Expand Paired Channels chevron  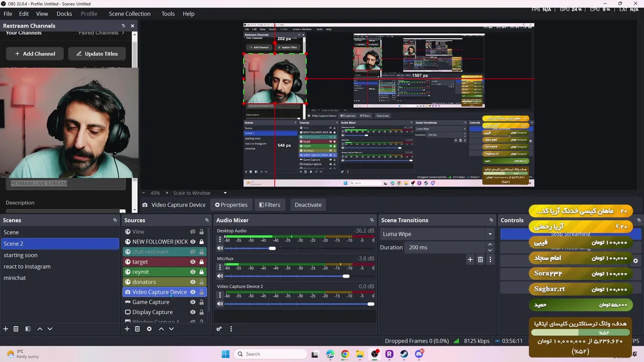(122, 33)
